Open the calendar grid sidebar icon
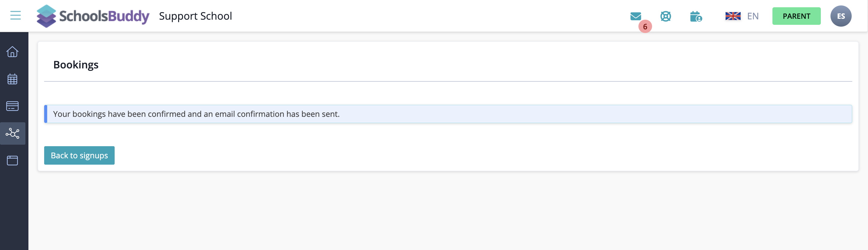 click(x=12, y=79)
